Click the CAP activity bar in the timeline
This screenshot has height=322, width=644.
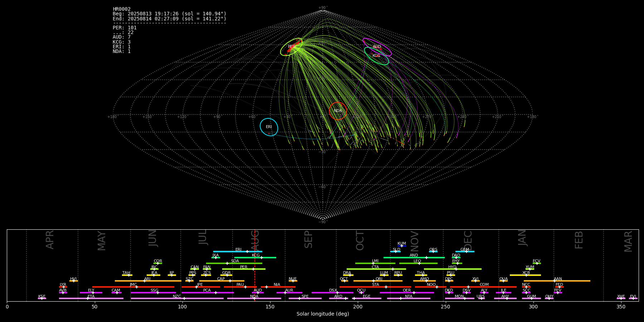tap(222, 281)
